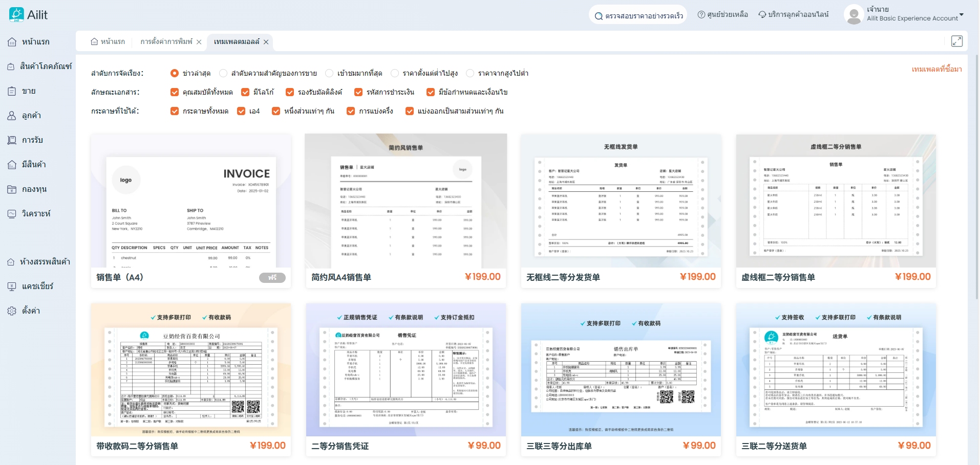This screenshot has height=465, width=980.
Task: Click the Ailit logo icon
Action: pyautogui.click(x=16, y=14)
